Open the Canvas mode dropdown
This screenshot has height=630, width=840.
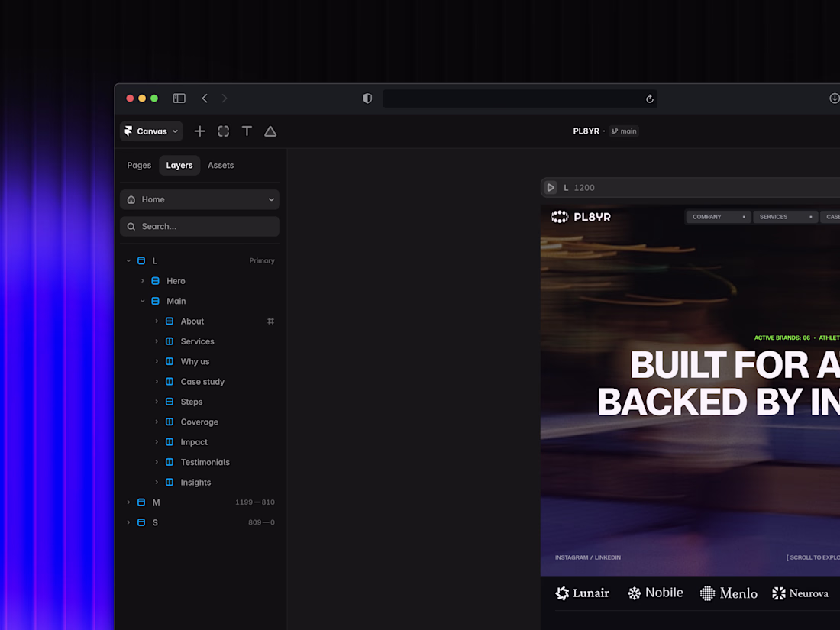tap(152, 131)
